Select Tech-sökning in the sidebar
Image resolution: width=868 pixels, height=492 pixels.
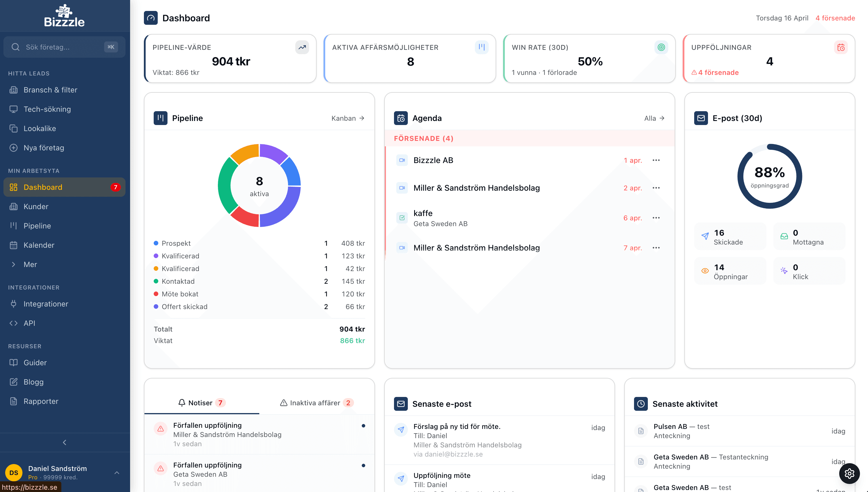pyautogui.click(x=47, y=109)
